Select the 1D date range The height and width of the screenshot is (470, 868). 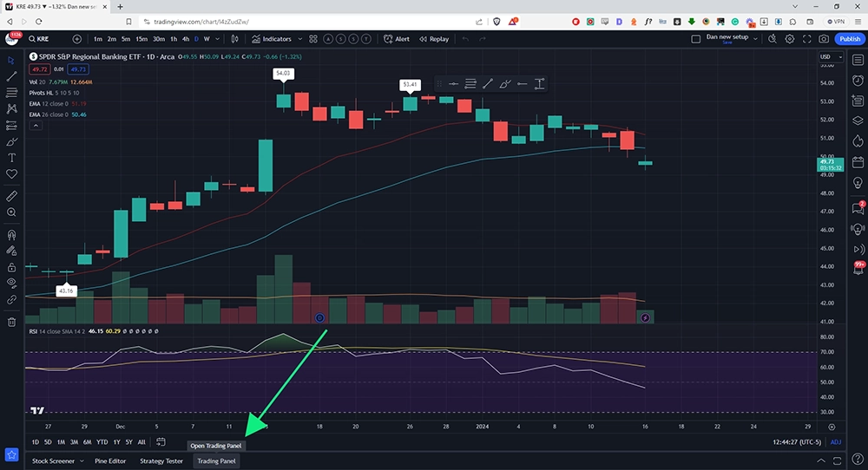click(35, 441)
